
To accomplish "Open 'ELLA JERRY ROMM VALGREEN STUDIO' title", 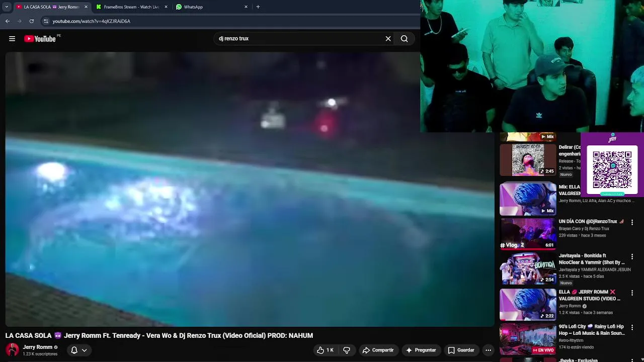I will [x=590, y=295].
